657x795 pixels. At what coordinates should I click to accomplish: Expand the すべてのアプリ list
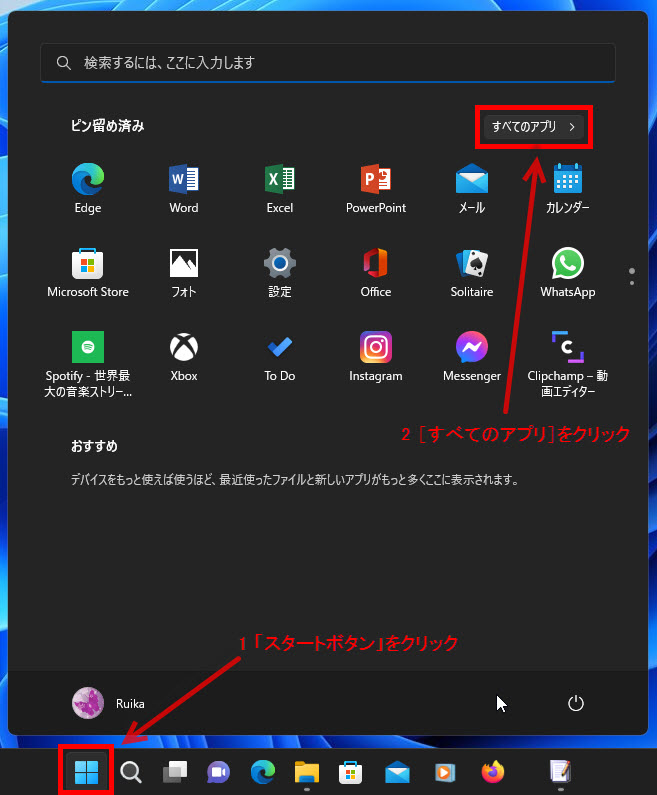pyautogui.click(x=534, y=127)
